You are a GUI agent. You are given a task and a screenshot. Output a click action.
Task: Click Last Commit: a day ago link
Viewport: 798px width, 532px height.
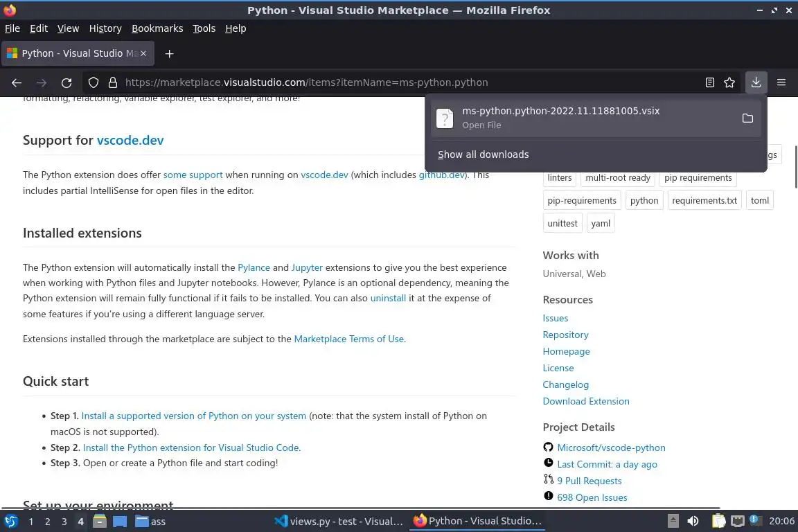(607, 464)
